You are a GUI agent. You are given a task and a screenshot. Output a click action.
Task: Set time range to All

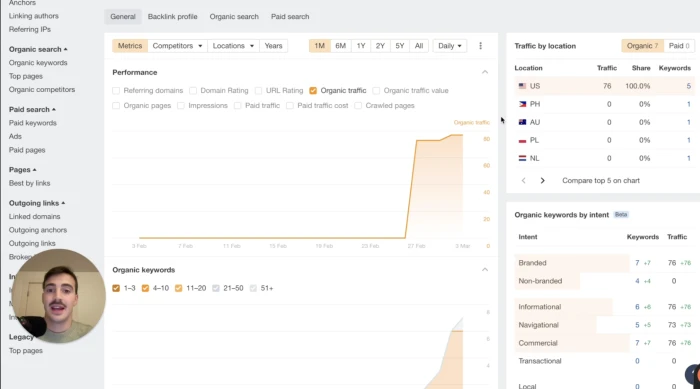point(419,46)
